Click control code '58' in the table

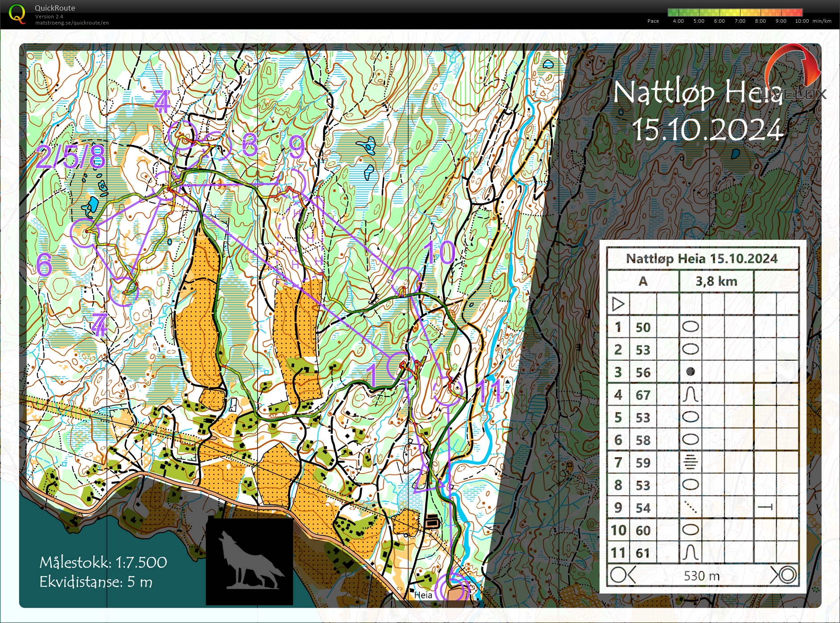tap(643, 440)
